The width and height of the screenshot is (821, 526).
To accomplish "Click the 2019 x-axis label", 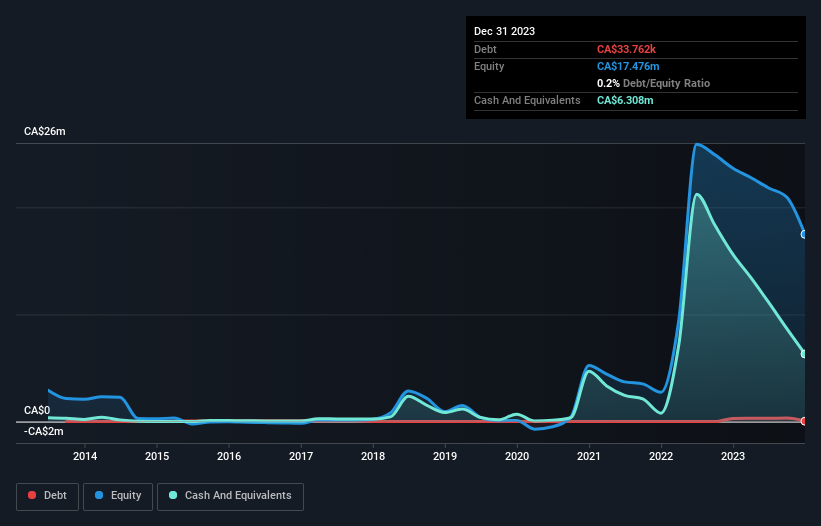I will [445, 456].
